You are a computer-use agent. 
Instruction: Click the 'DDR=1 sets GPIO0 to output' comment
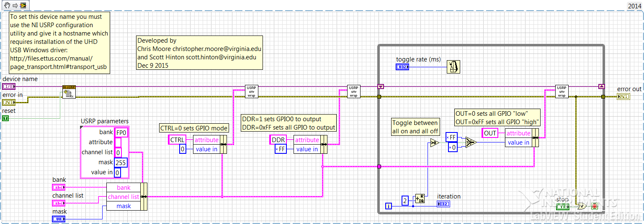coord(289,123)
